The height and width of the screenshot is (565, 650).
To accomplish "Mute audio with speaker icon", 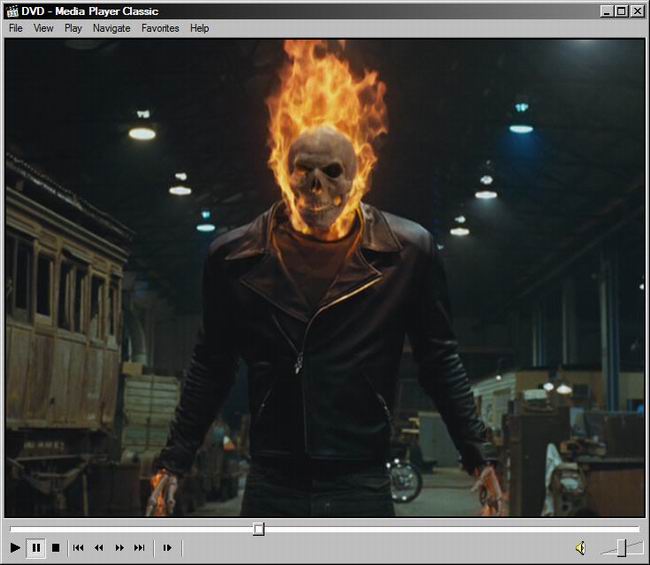I will [x=581, y=548].
